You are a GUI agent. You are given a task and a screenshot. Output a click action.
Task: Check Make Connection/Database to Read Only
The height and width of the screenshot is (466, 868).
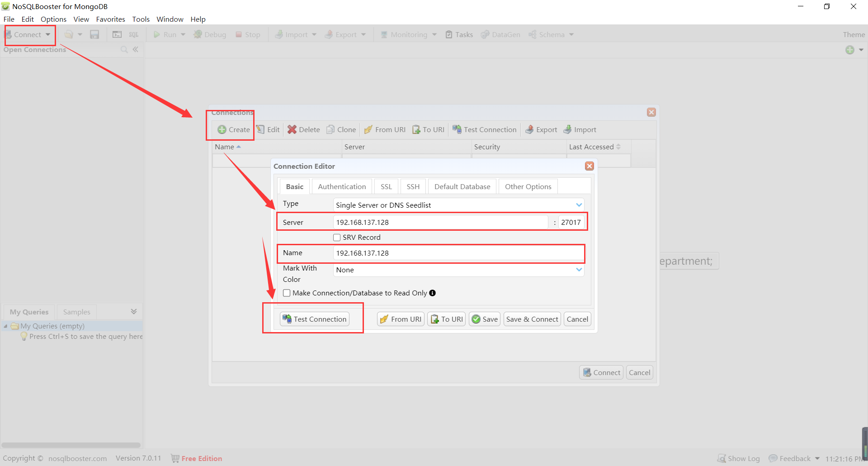(x=287, y=293)
